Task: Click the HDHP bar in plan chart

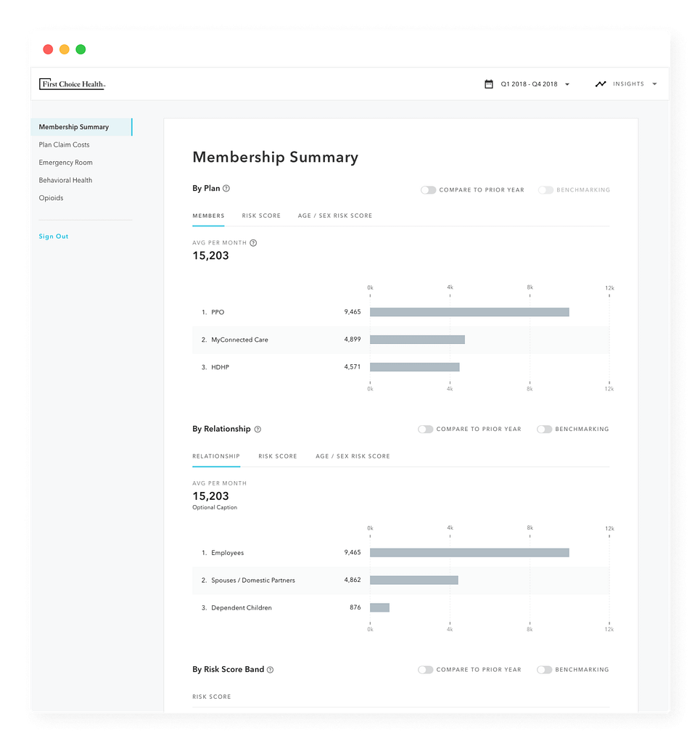Action: pos(414,366)
